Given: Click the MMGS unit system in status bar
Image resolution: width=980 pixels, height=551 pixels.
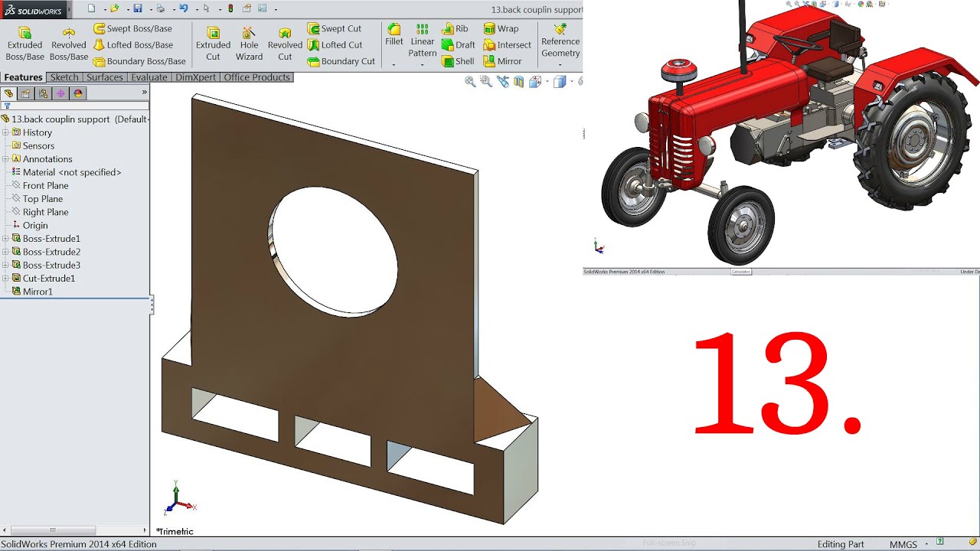Looking at the screenshot, I should pos(903,544).
